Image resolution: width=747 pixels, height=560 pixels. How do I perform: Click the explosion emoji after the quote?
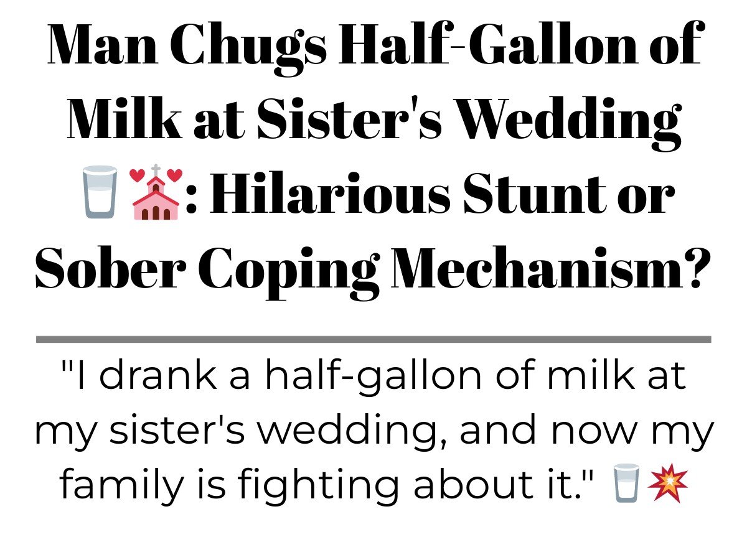(x=668, y=483)
